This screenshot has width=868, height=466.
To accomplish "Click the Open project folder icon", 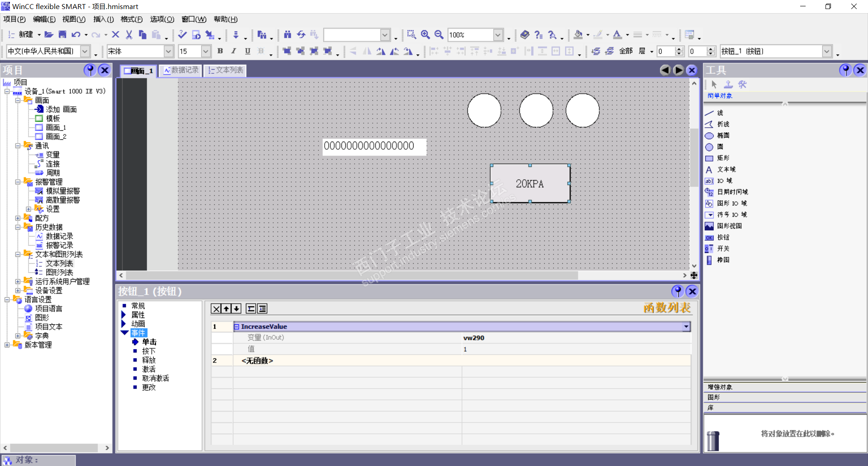I will (49, 34).
